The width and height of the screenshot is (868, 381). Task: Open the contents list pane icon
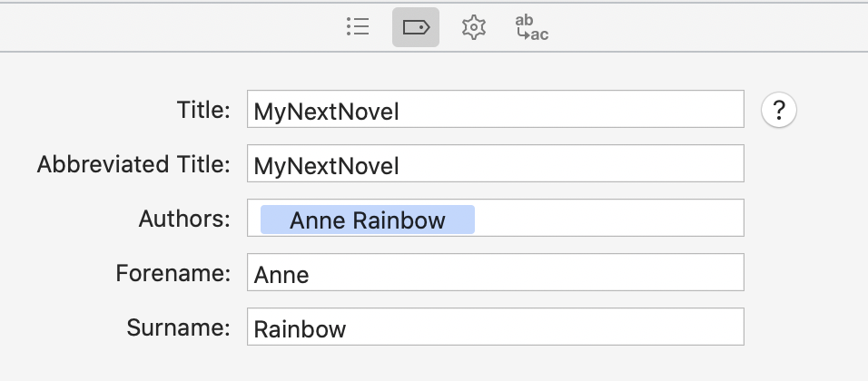point(358,26)
